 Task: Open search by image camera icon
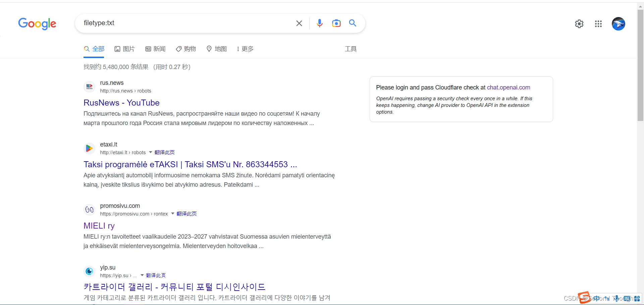point(336,23)
